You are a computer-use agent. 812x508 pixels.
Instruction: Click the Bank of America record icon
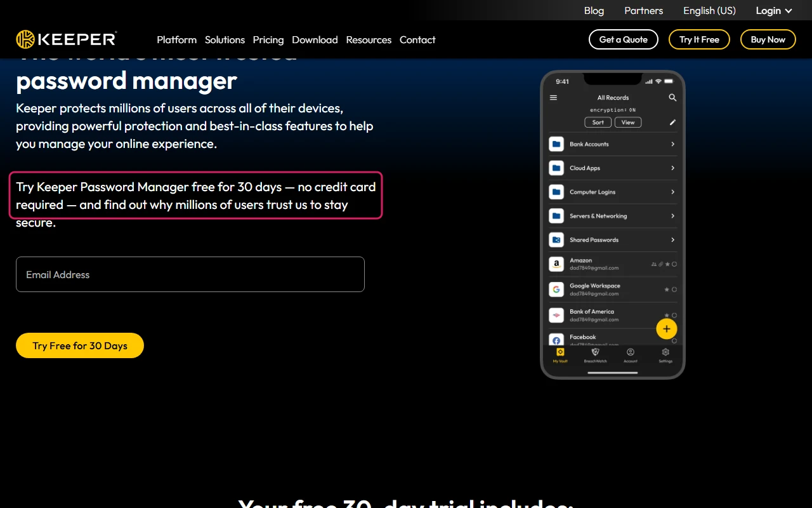556,315
